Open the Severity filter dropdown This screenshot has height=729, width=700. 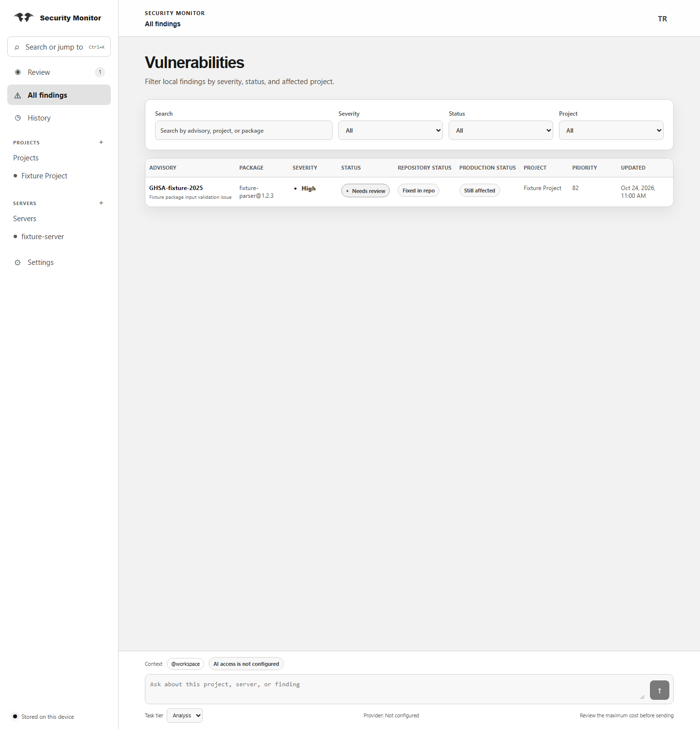tap(390, 130)
